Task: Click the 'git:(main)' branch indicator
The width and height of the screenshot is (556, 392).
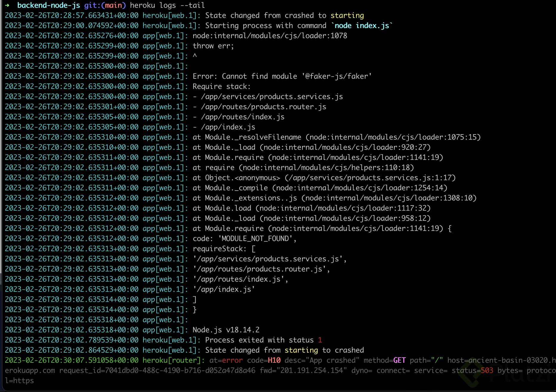Action: pos(105,5)
